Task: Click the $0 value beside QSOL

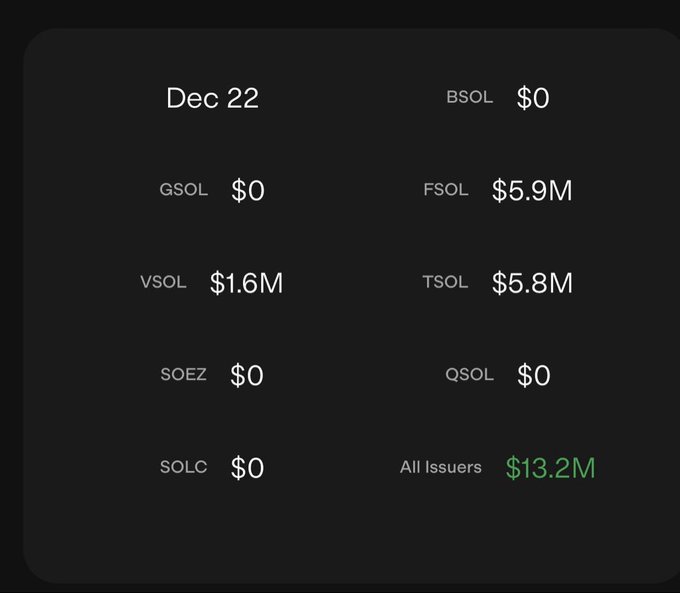Action: coord(533,375)
